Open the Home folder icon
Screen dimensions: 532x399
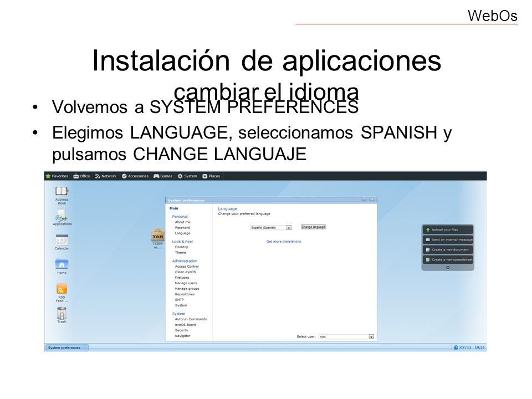click(62, 267)
